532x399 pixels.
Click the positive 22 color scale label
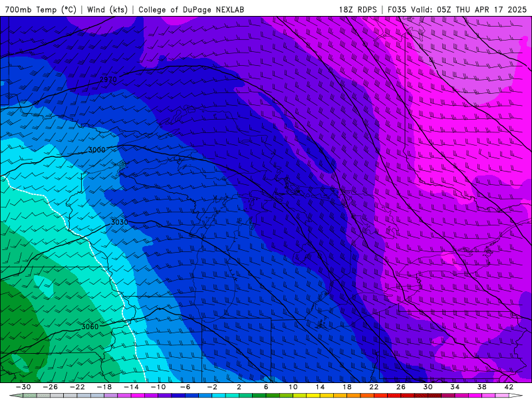[374, 387]
